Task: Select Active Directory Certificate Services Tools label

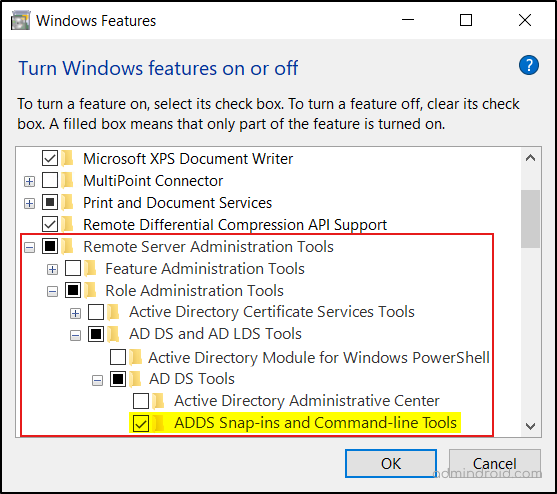Action: tap(272, 312)
